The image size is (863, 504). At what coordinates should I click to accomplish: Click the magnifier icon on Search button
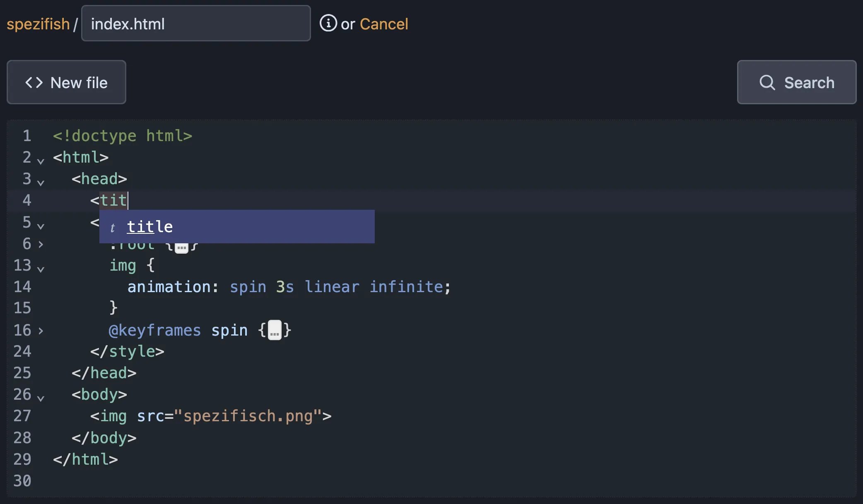(767, 82)
